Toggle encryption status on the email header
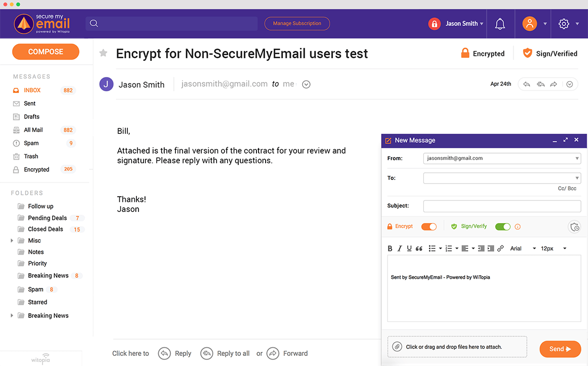This screenshot has height=366, width=588. 482,53
